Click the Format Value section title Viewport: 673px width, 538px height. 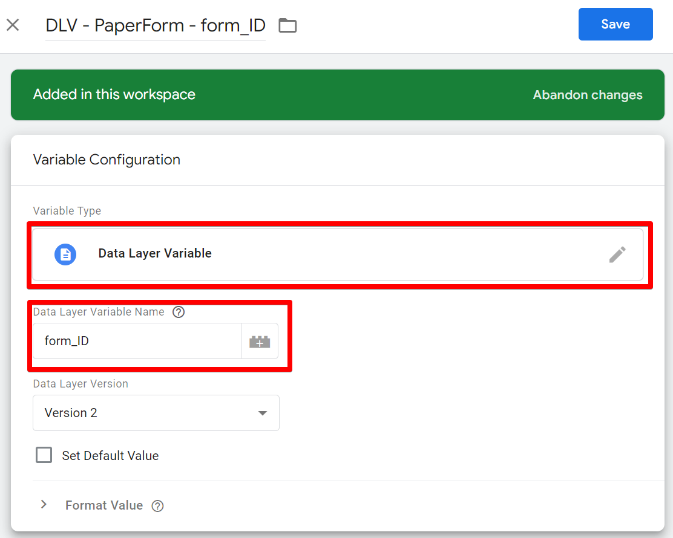104,506
